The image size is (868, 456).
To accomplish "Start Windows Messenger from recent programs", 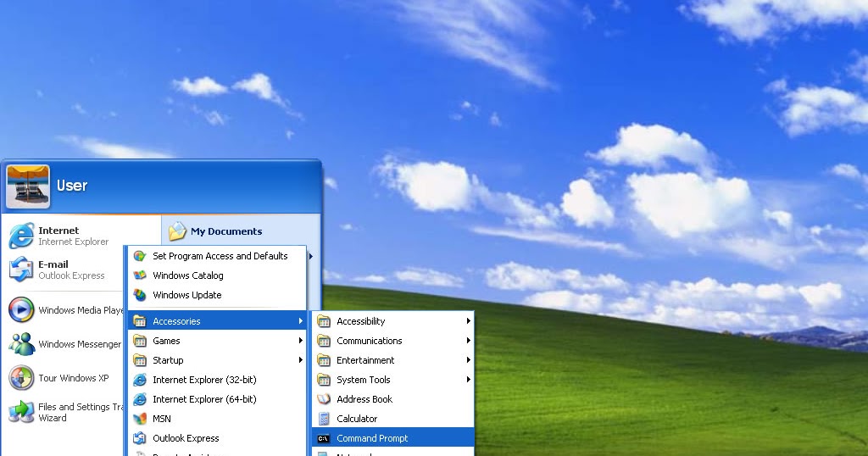I will point(64,344).
